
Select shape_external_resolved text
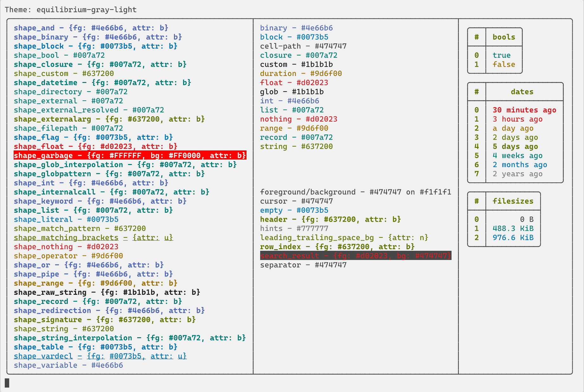click(x=89, y=110)
